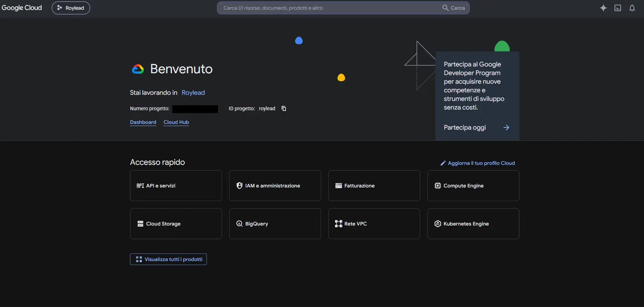Open API e servizi quick access
Screen dimensions: 644x307
176,186
